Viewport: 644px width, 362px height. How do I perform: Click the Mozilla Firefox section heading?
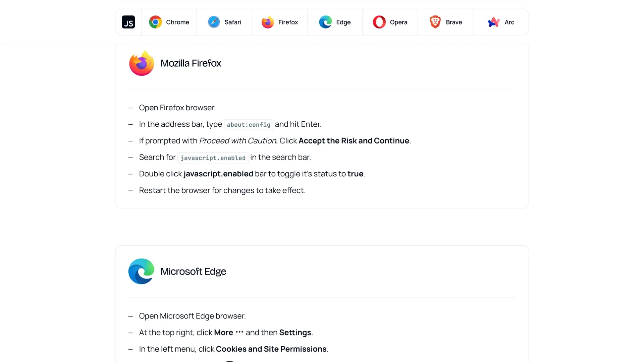[191, 63]
